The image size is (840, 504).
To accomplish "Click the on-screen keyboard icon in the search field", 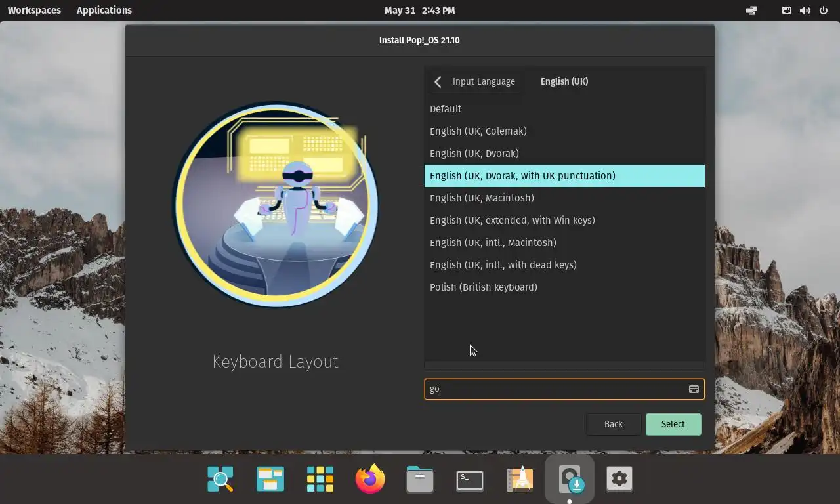I will click(694, 389).
